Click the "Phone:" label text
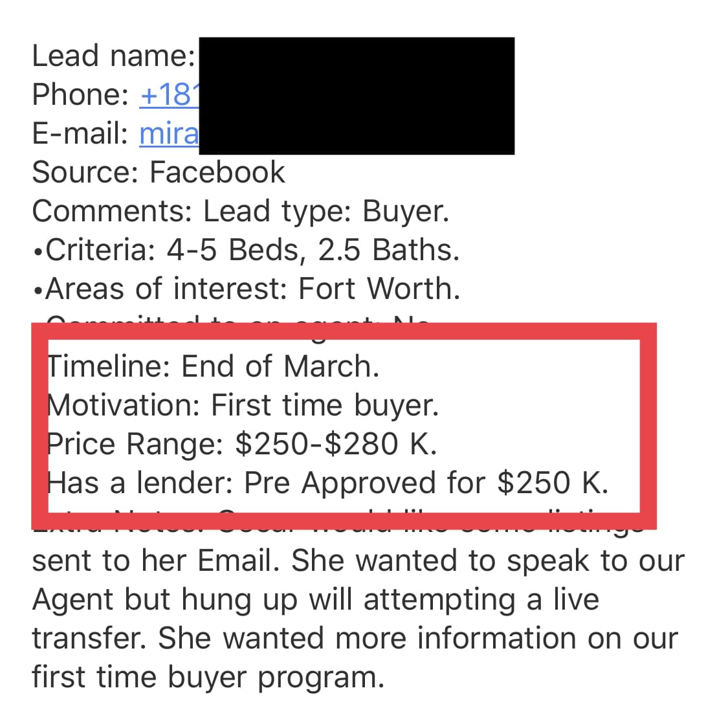Viewport: 728px width, 710px height. coord(80,94)
